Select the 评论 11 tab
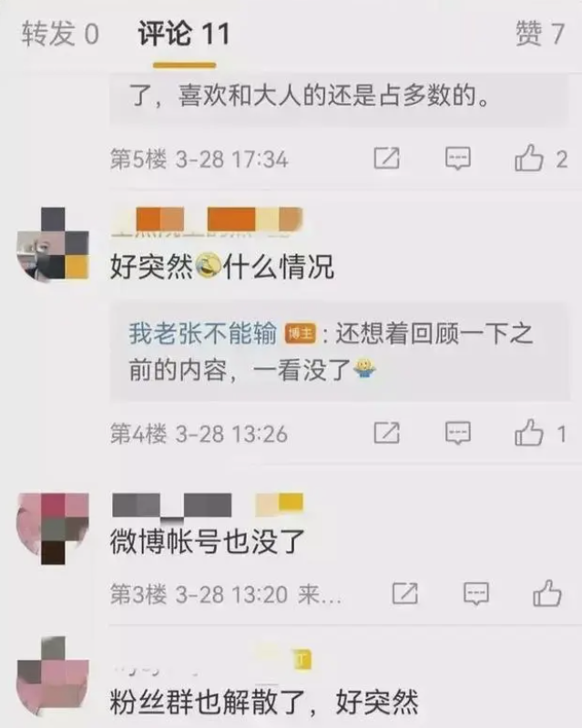The width and height of the screenshot is (582, 728). pyautogui.click(x=184, y=34)
